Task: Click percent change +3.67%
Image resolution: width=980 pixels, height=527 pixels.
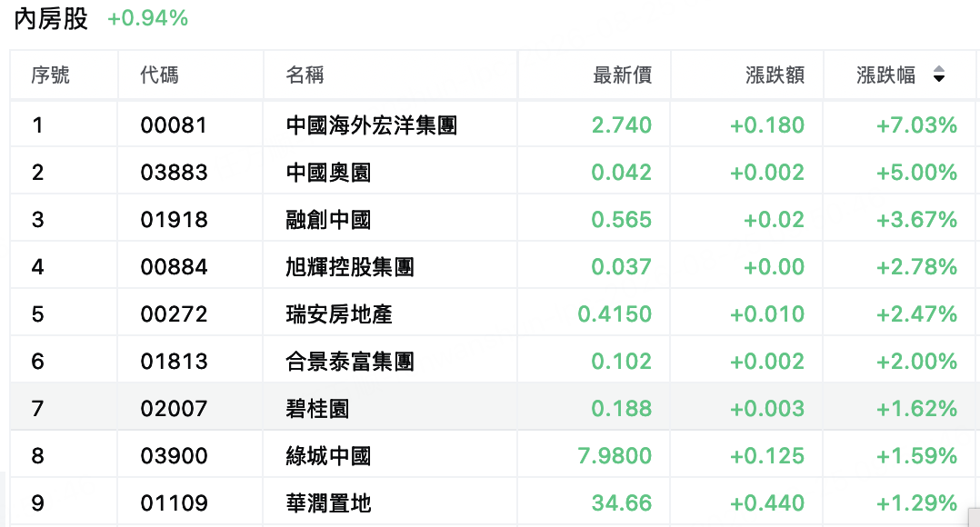Action: coord(917,220)
